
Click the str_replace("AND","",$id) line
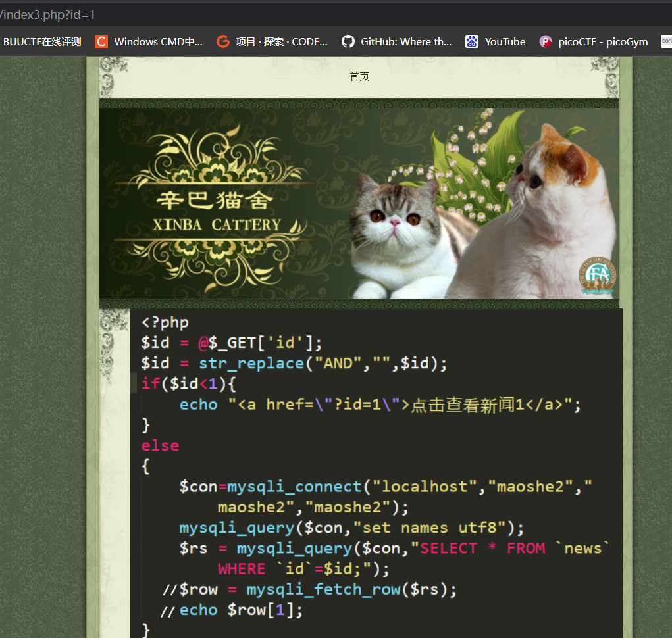coord(294,363)
